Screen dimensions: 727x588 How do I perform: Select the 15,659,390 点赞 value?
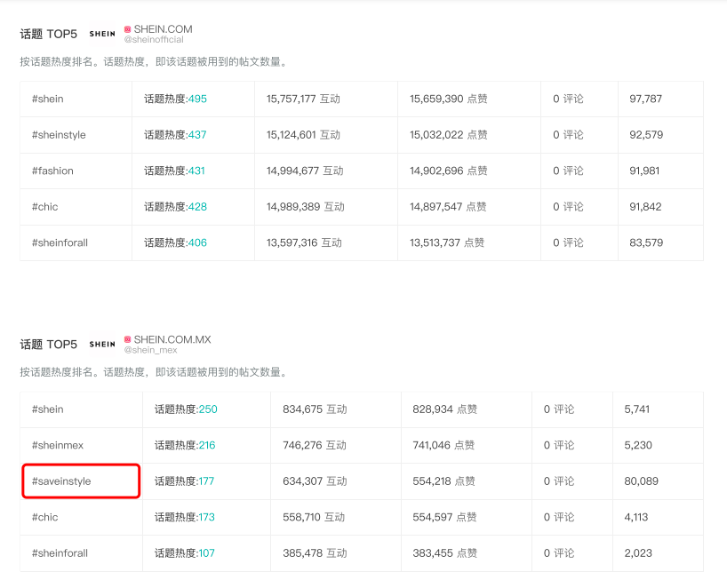point(448,99)
